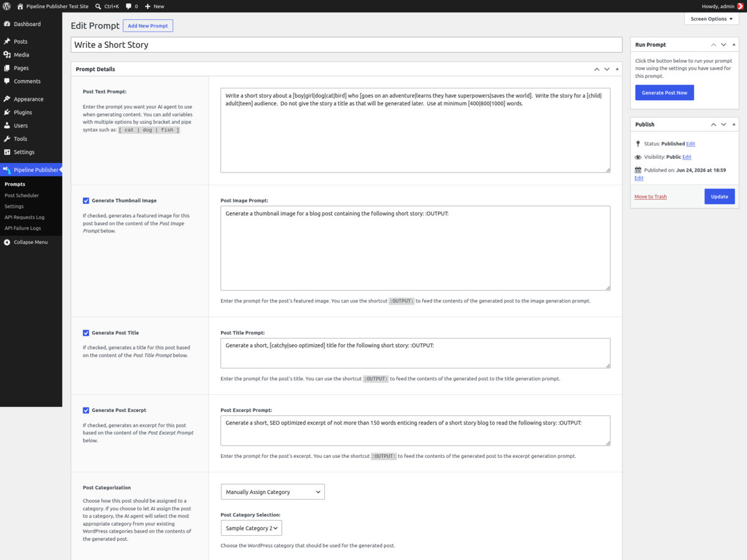Image resolution: width=747 pixels, height=560 pixels.
Task: Open the WordPress logo menu
Action: (6, 6)
